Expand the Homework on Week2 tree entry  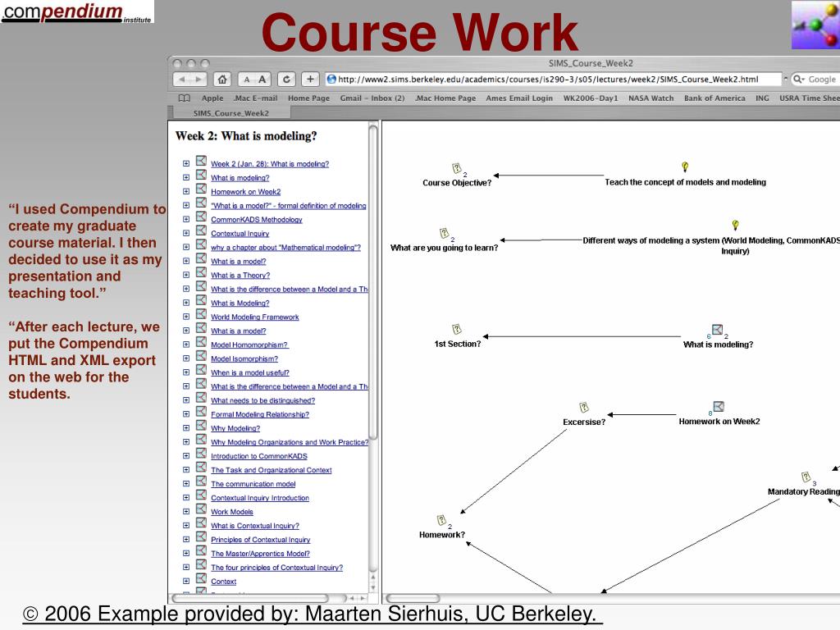tap(186, 191)
